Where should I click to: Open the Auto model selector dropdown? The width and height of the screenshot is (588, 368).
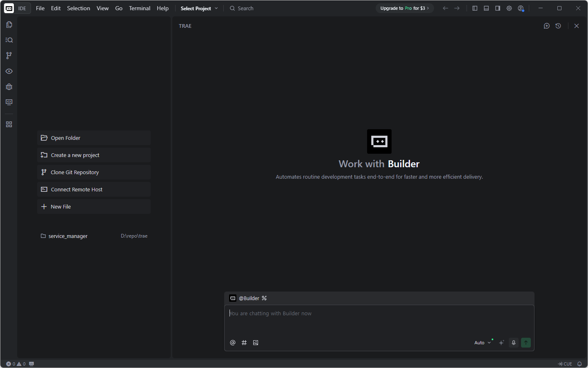[x=483, y=343]
